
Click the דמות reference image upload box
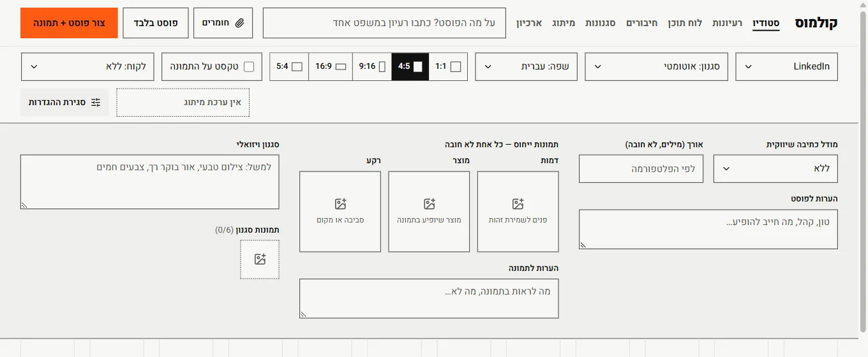pos(518,212)
